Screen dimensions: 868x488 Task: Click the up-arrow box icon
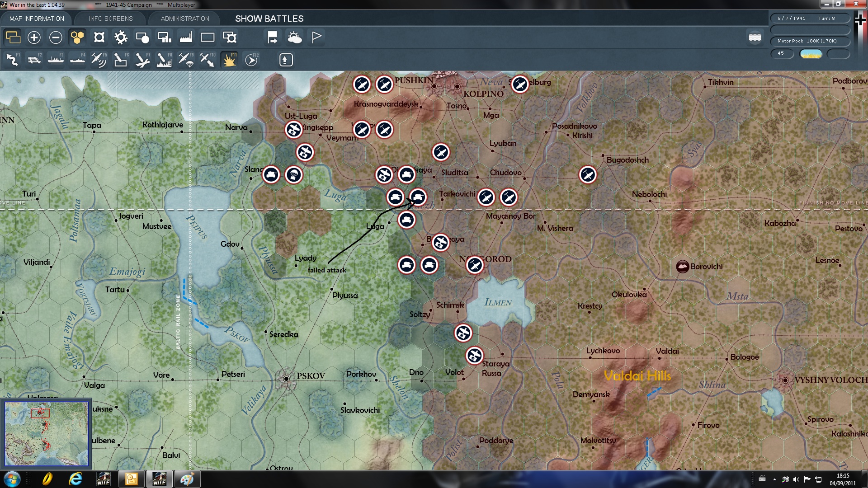click(x=286, y=60)
